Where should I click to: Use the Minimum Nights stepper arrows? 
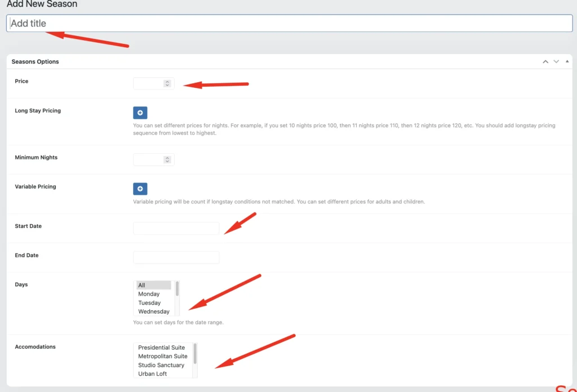pyautogui.click(x=167, y=159)
